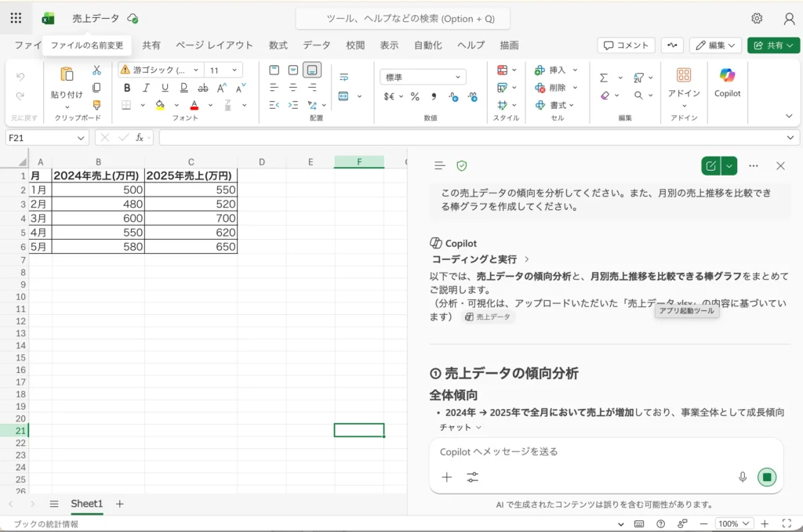Screen dimensions: 803x532
Task: Open the all sheets list icon
Action: 54,504
